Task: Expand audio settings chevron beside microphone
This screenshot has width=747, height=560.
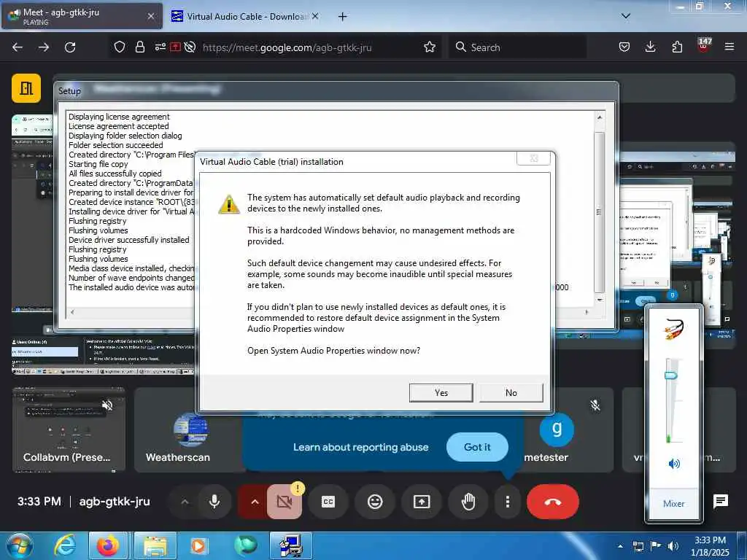Action: pos(185,502)
